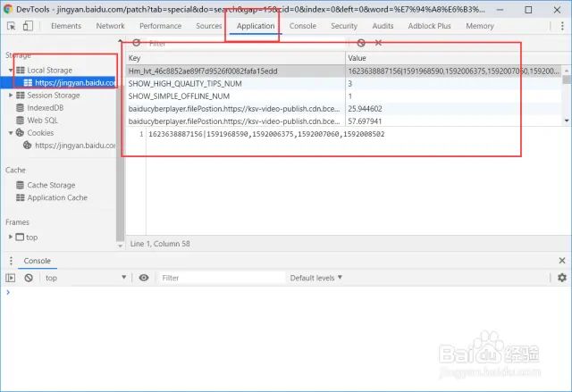
Task: Open the DevTools three-dot customize menu
Action: coord(562,26)
